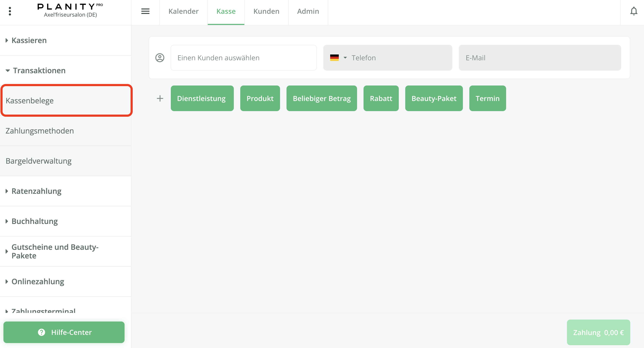Expand the Onlinezahlung section
Screen dimensions: 644x348
coord(38,282)
